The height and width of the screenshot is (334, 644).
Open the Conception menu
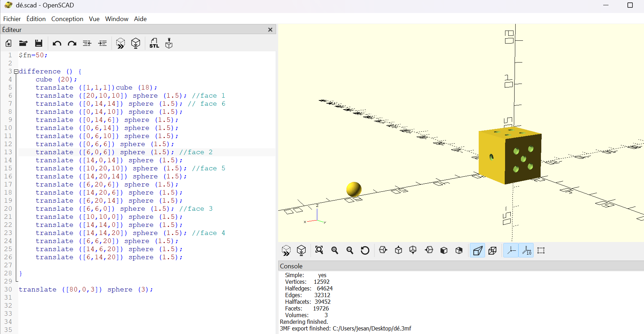click(x=67, y=19)
